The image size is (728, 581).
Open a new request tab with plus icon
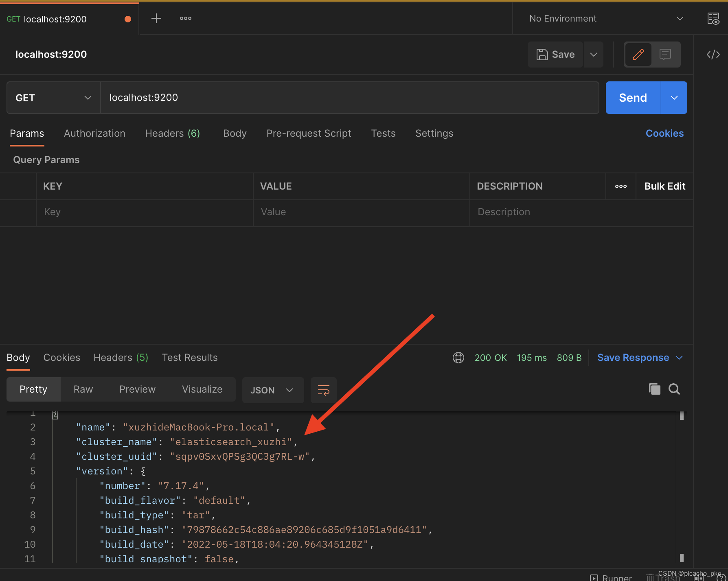[x=156, y=18]
